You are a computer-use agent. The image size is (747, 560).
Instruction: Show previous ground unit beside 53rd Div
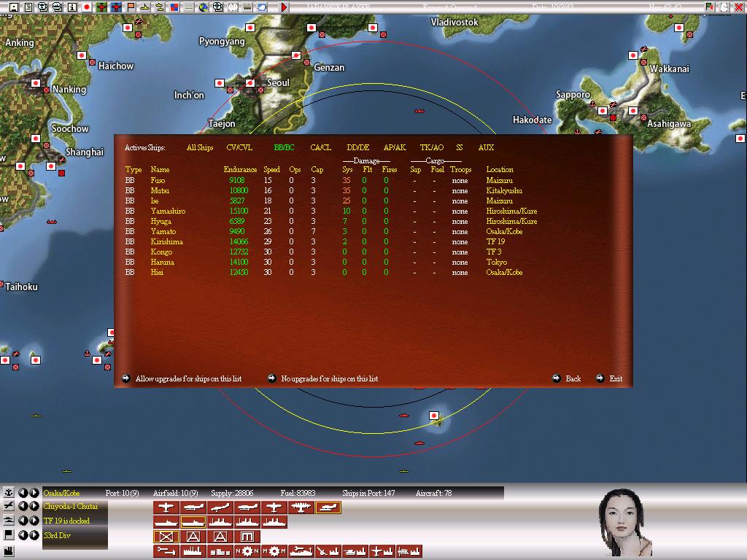pyautogui.click(x=23, y=535)
